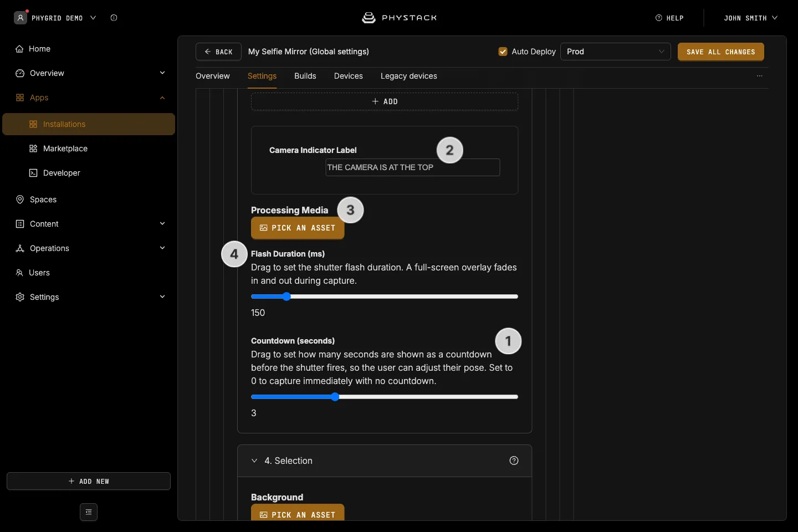Switch to the Builds tab
The image size is (798, 532).
point(305,76)
